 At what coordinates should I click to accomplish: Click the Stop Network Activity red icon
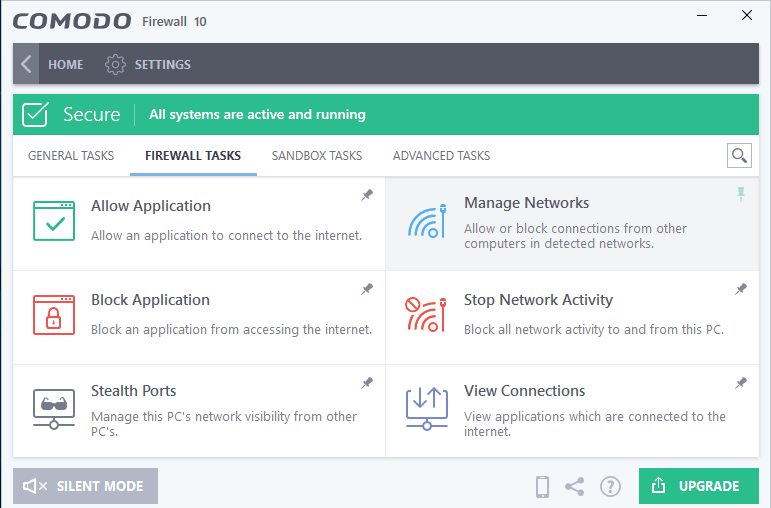click(426, 314)
